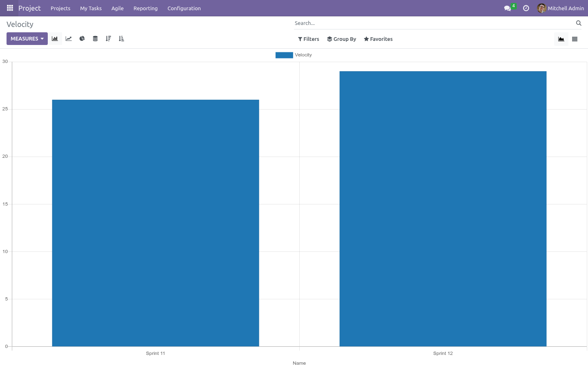The width and height of the screenshot is (588, 368).
Task: Open the My Tasks menu
Action: (91, 8)
